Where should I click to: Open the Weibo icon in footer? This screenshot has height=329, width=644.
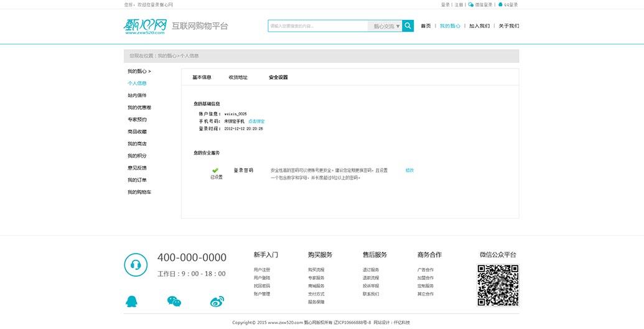217,302
